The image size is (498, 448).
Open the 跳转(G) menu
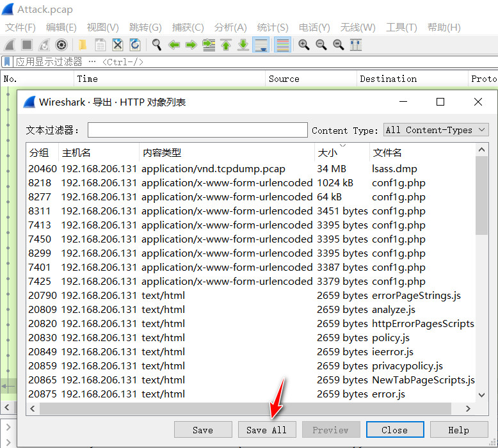pos(145,28)
